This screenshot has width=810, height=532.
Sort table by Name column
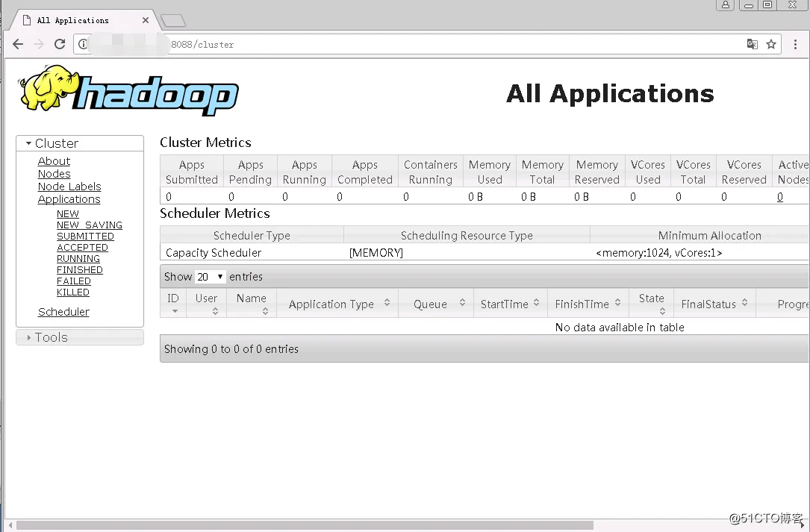[252, 303]
